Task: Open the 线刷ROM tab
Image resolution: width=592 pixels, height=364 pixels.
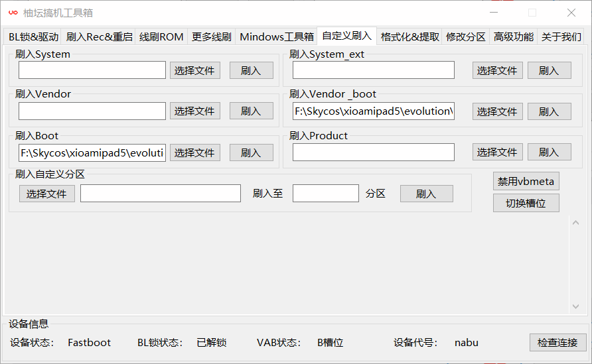Action: point(161,36)
